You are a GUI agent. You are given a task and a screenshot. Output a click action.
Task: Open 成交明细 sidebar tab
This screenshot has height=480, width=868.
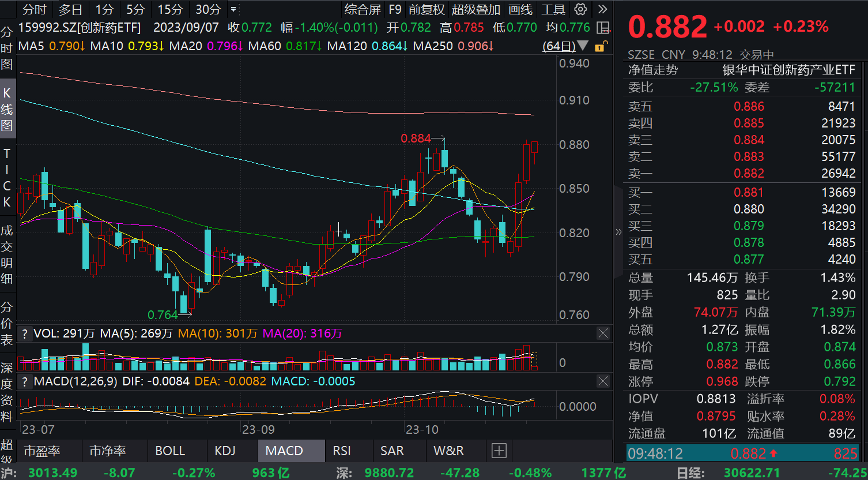[x=7, y=254]
